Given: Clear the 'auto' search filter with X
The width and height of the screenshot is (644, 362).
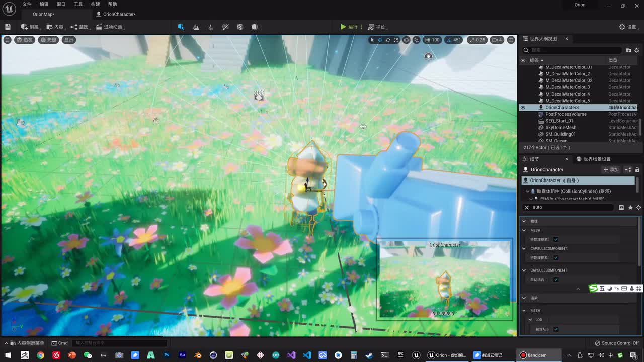Looking at the screenshot, I should click(527, 207).
